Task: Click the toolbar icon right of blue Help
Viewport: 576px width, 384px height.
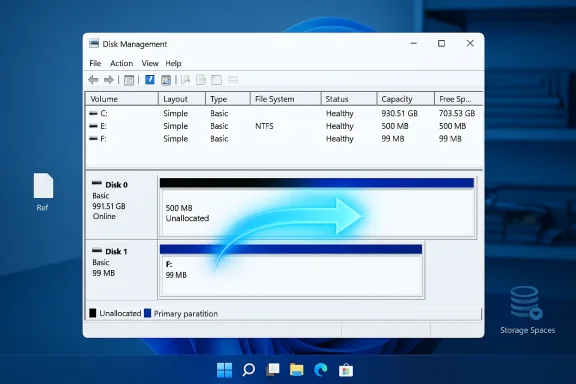Action: tap(166, 80)
